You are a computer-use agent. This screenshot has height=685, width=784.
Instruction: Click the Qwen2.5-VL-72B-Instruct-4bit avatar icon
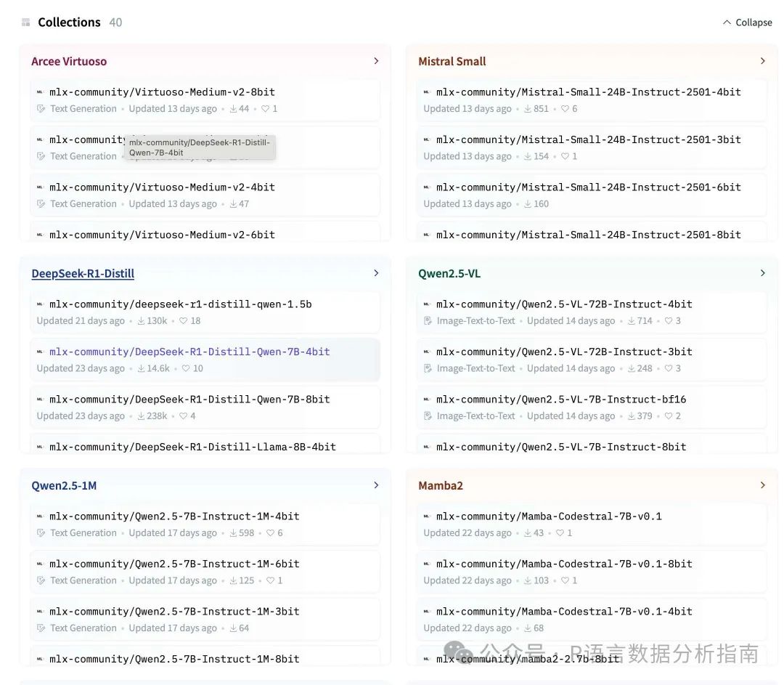click(x=427, y=304)
